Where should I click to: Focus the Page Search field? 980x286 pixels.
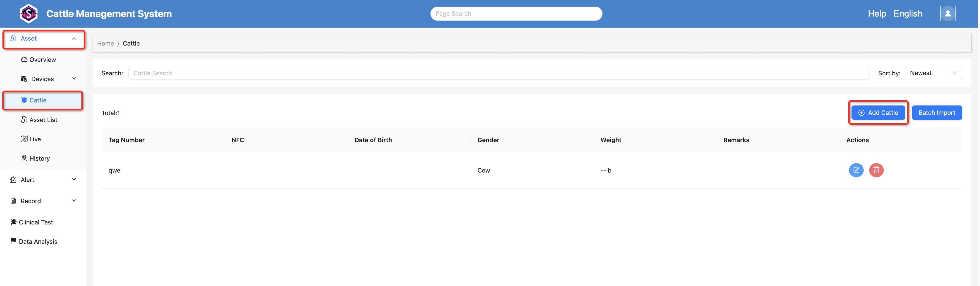[x=516, y=14]
